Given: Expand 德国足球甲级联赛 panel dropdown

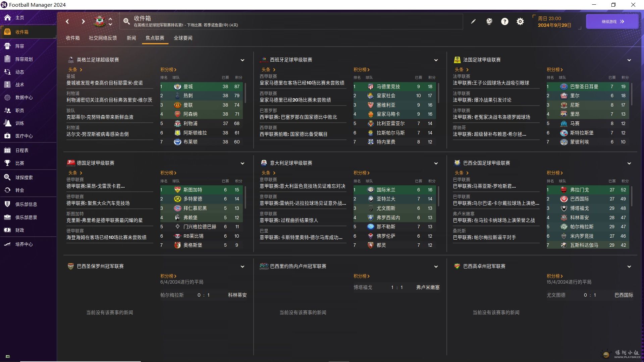Looking at the screenshot, I should click(x=243, y=163).
